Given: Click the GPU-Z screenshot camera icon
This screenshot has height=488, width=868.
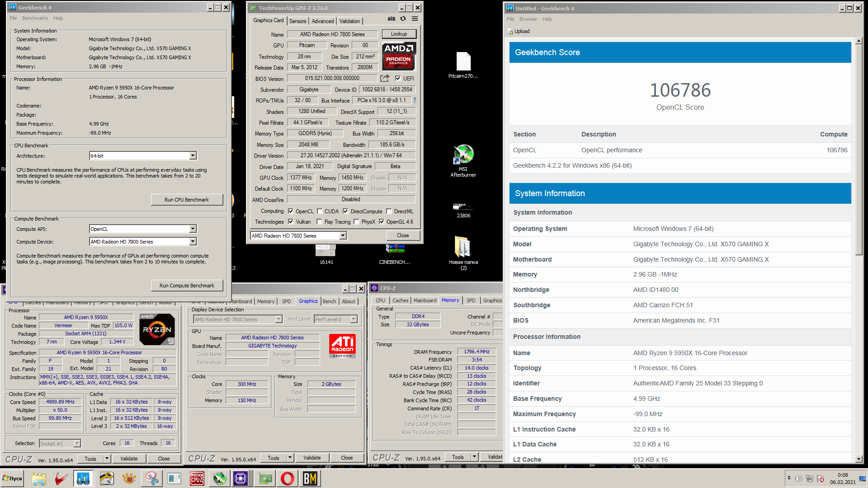Looking at the screenshot, I should (x=392, y=19).
